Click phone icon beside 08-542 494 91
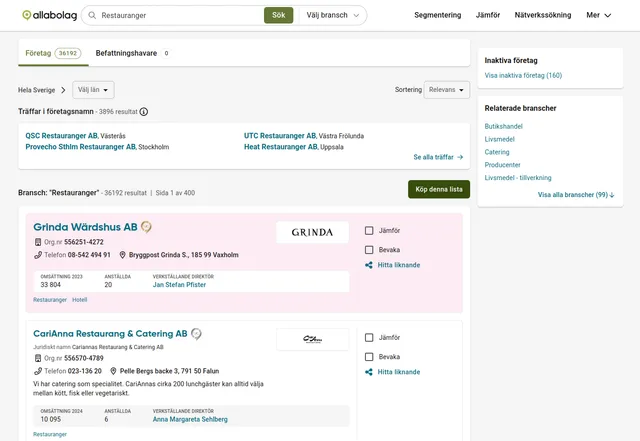Image resolution: width=640 pixels, height=441 pixels. coord(38,255)
